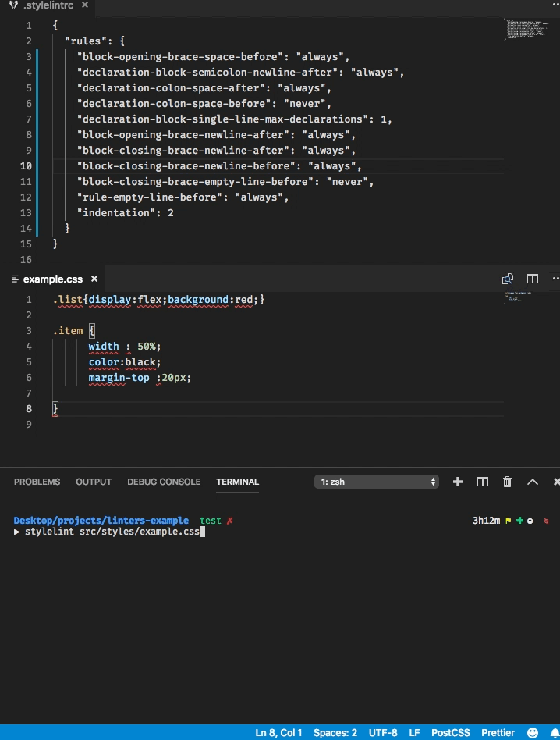This screenshot has width=560, height=740.
Task: Click Prettier status bar item
Action: click(498, 732)
